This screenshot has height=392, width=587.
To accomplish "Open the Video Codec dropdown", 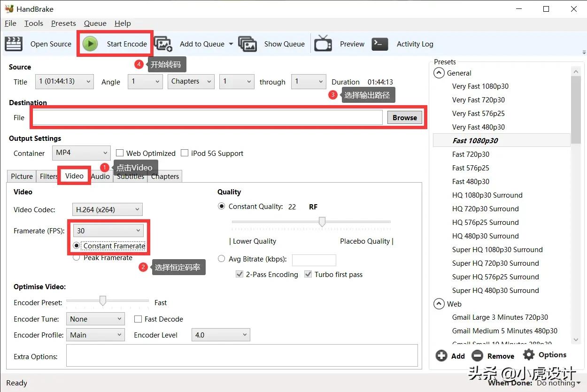I will [108, 210].
